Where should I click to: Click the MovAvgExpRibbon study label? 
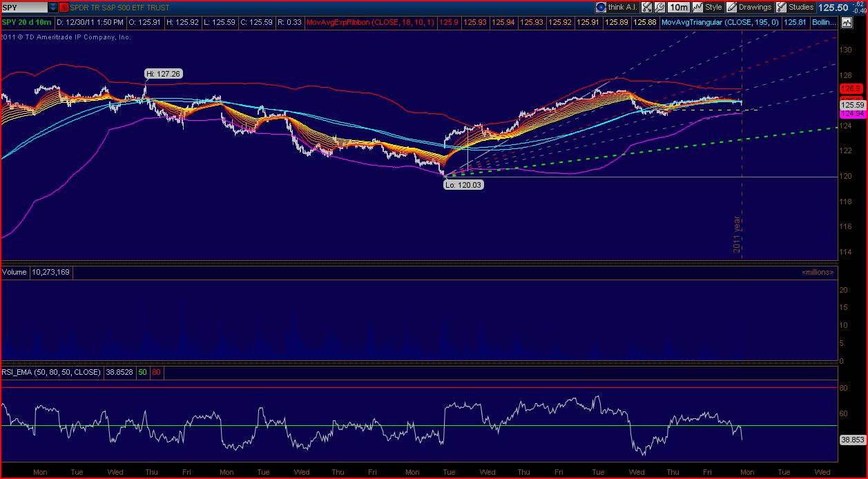[369, 22]
